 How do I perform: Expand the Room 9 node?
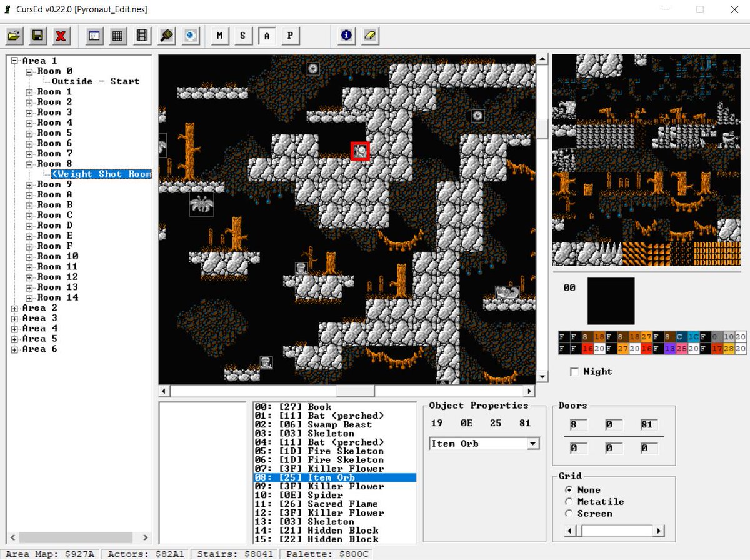coord(29,184)
